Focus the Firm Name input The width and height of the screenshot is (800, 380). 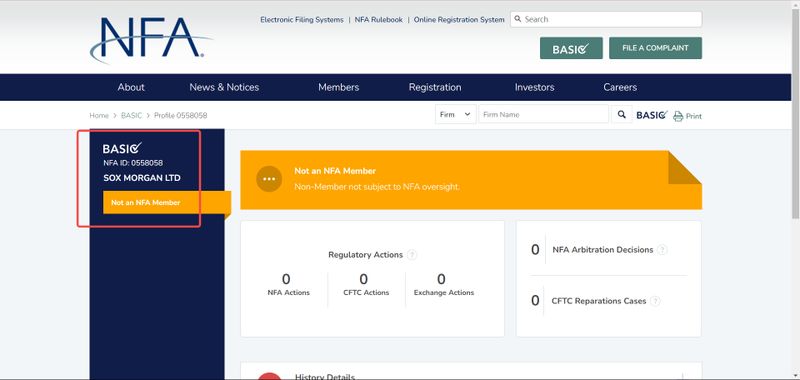tap(543, 114)
